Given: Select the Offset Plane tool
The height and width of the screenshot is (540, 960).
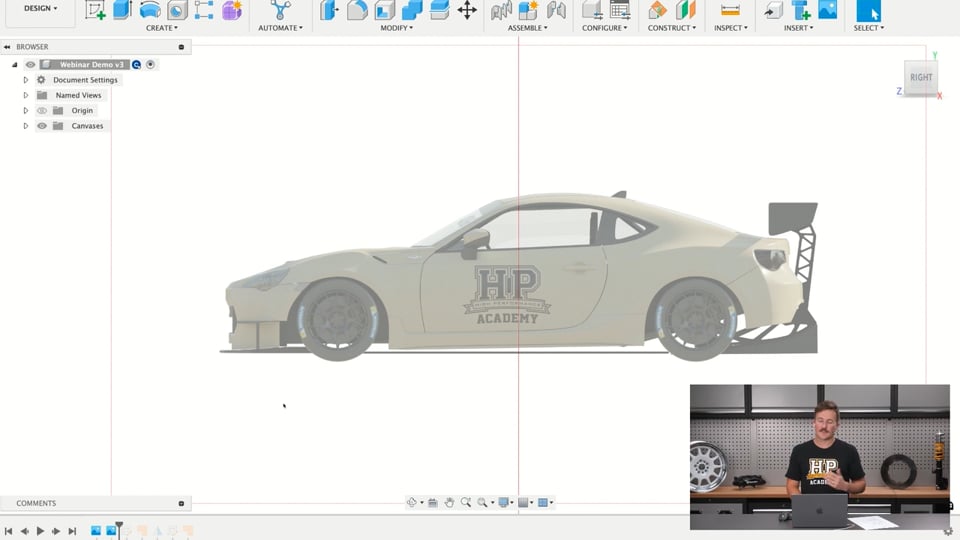Looking at the screenshot, I should (657, 10).
